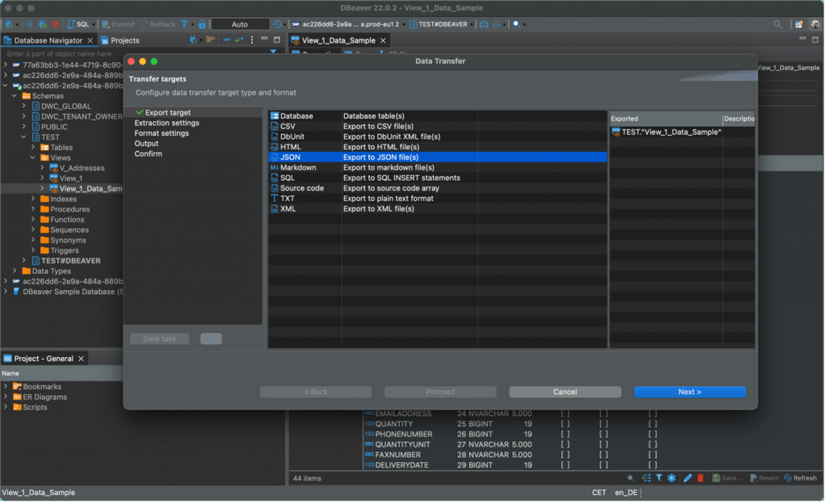Click the link-with-editor arrows icon in Navigator

coord(239,40)
